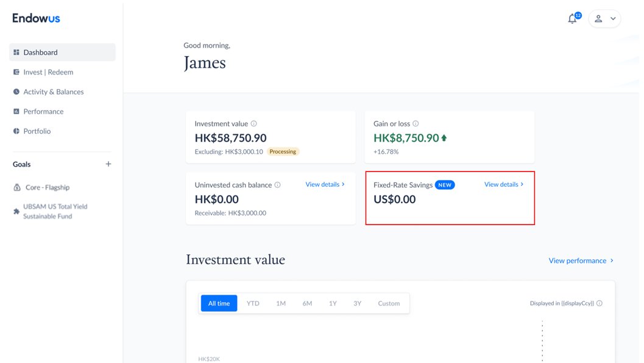Click info icon beside Gain or loss
644x363 pixels.
pyautogui.click(x=416, y=124)
